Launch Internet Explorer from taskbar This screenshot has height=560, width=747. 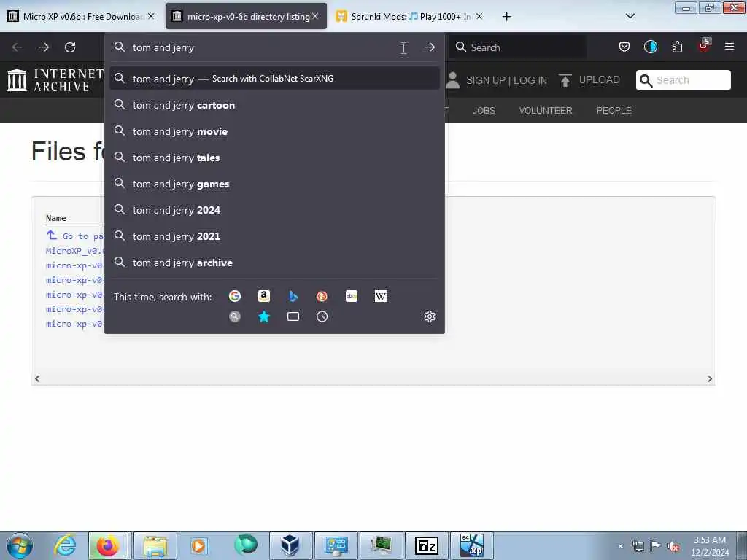[x=64, y=545]
